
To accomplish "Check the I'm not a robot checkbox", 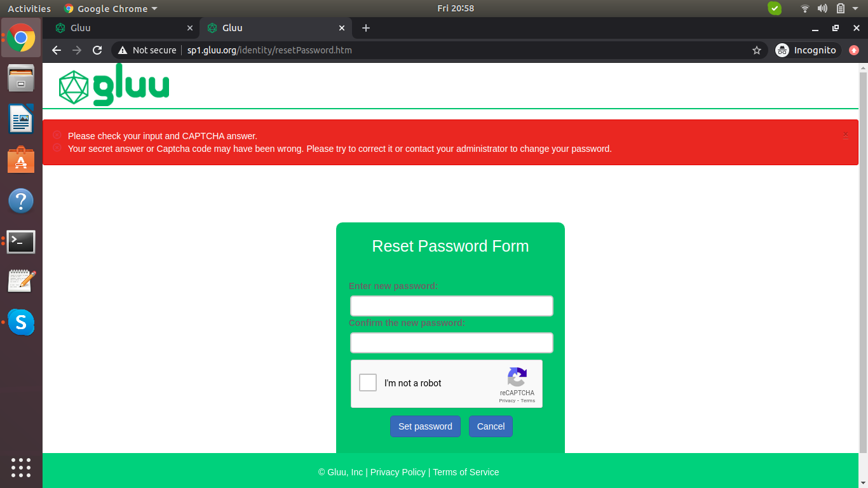I will (x=367, y=383).
